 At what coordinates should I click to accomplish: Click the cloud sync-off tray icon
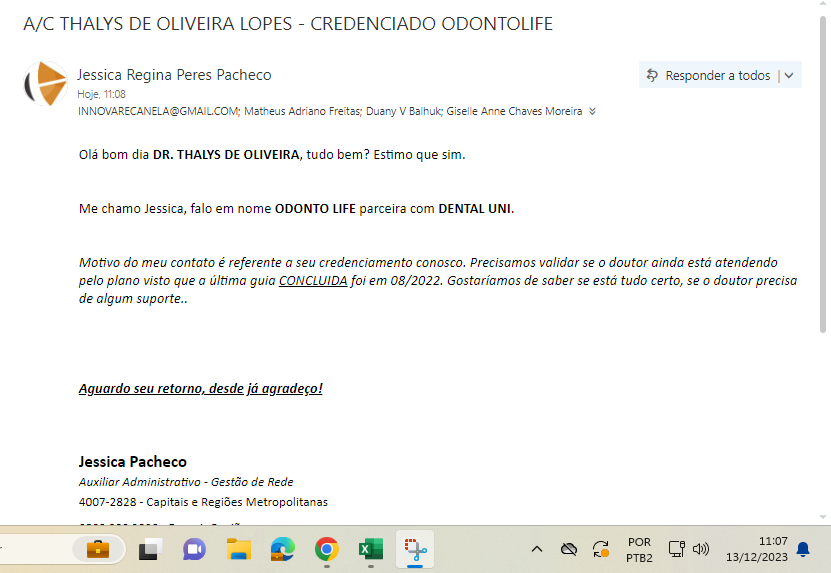tap(569, 549)
